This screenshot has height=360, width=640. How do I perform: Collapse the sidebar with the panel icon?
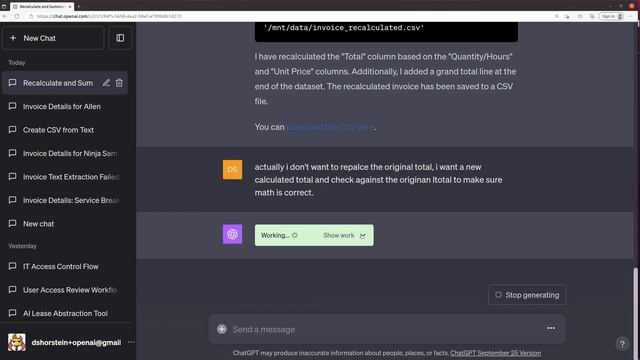click(120, 38)
